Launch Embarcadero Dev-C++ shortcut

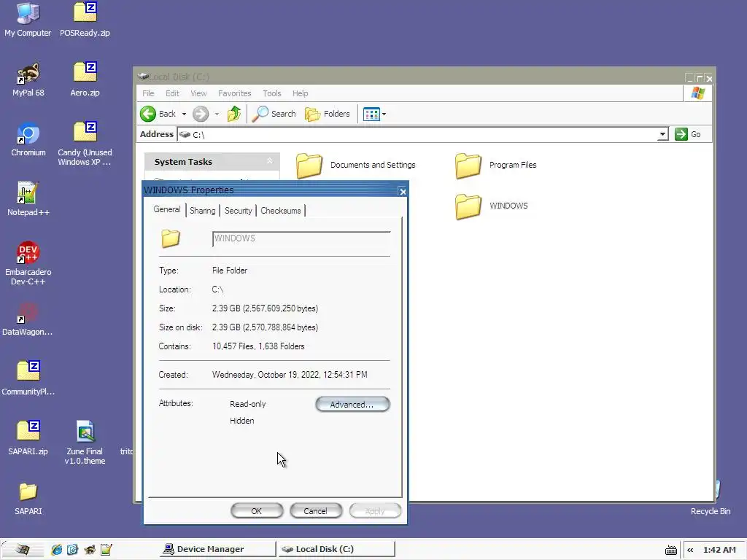(x=28, y=263)
